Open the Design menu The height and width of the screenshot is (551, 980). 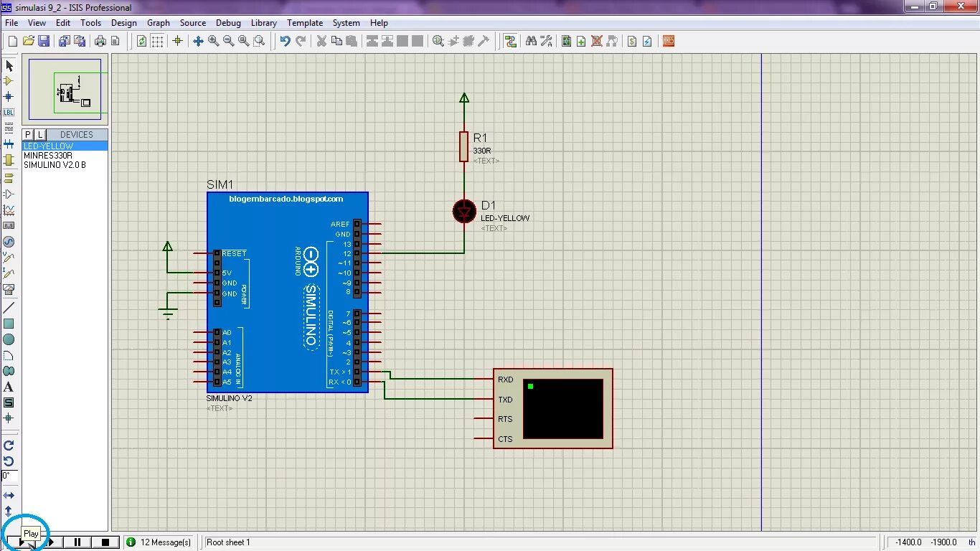124,23
